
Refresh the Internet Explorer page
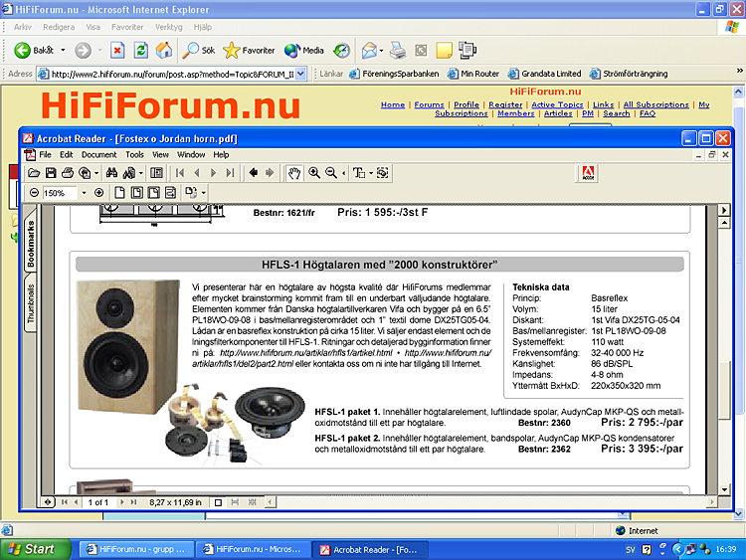141,50
